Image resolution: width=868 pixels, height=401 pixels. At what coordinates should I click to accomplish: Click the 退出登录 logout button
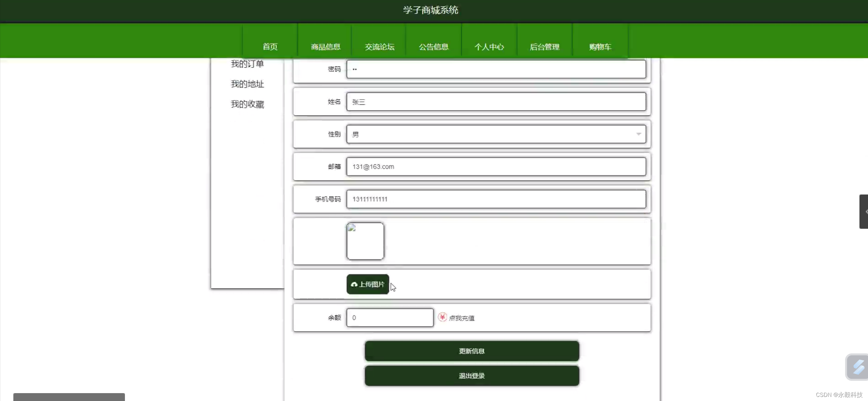coord(472,376)
